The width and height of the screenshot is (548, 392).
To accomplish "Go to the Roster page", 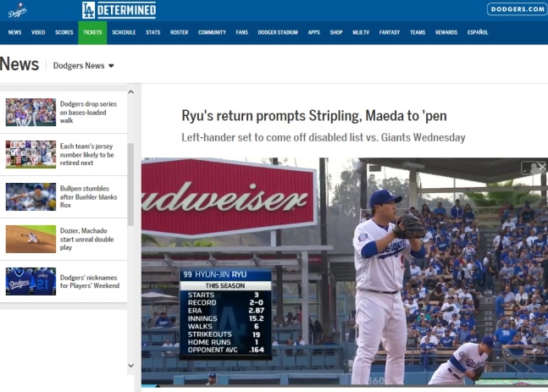I will (x=180, y=32).
